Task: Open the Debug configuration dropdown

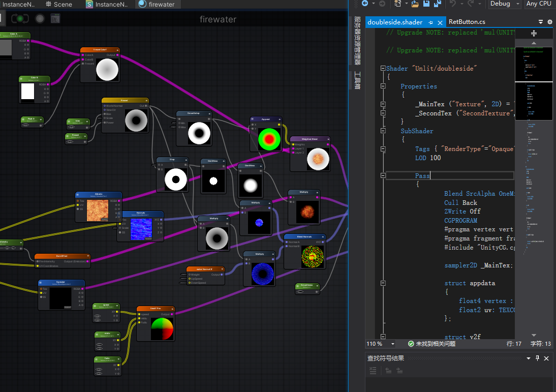Action: pyautogui.click(x=504, y=4)
